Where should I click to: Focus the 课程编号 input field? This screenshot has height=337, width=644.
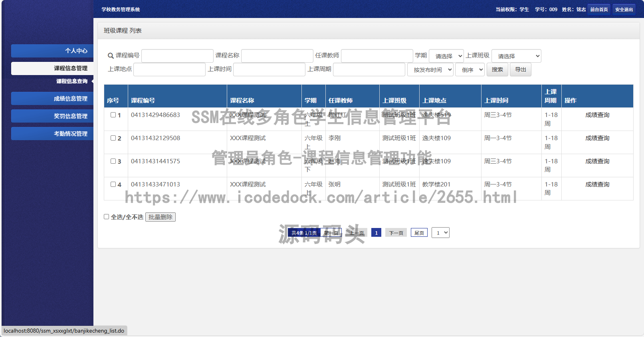[x=177, y=56]
